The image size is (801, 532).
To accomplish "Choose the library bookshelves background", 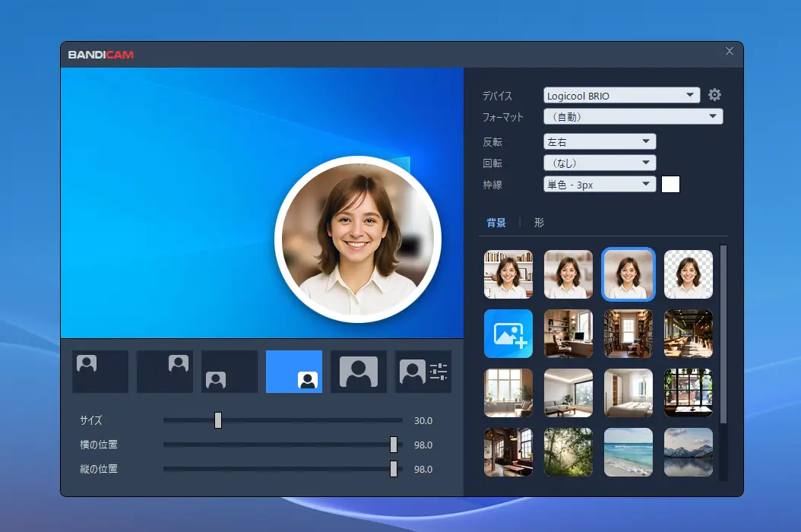I will tap(628, 334).
